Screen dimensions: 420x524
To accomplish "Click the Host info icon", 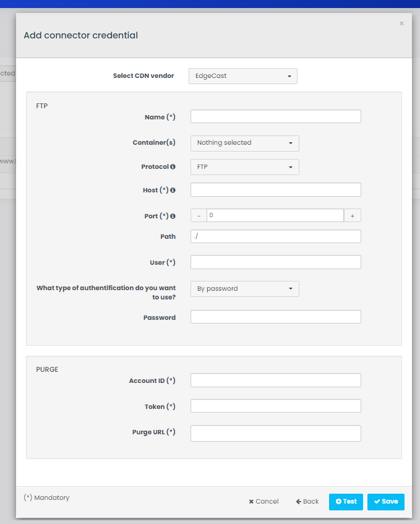I will click(173, 191).
